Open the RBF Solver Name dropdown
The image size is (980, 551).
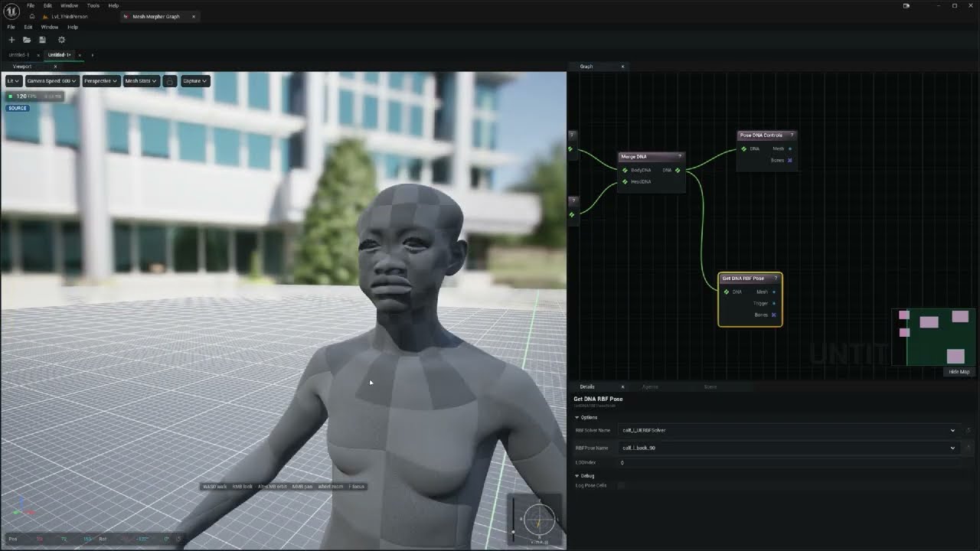pyautogui.click(x=788, y=430)
